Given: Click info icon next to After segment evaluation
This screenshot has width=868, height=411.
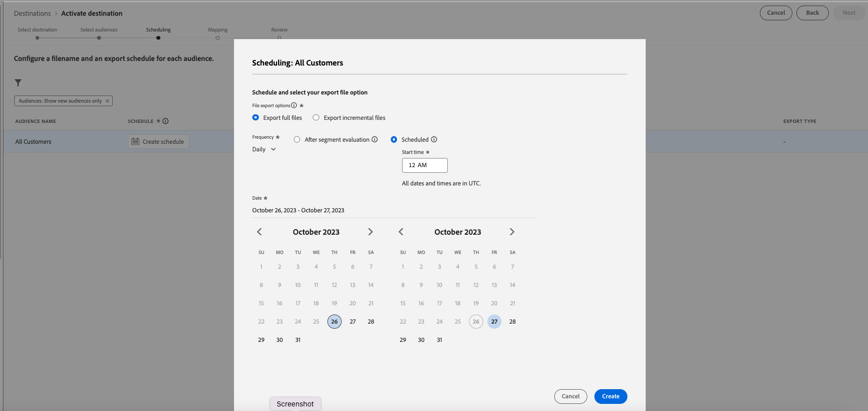Looking at the screenshot, I should [375, 139].
